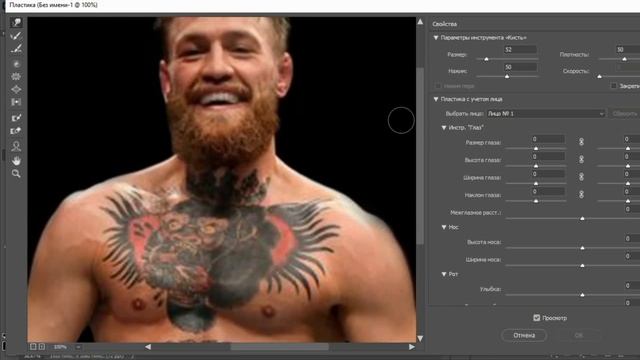Click the preview scroll-left arrow

[148, 347]
